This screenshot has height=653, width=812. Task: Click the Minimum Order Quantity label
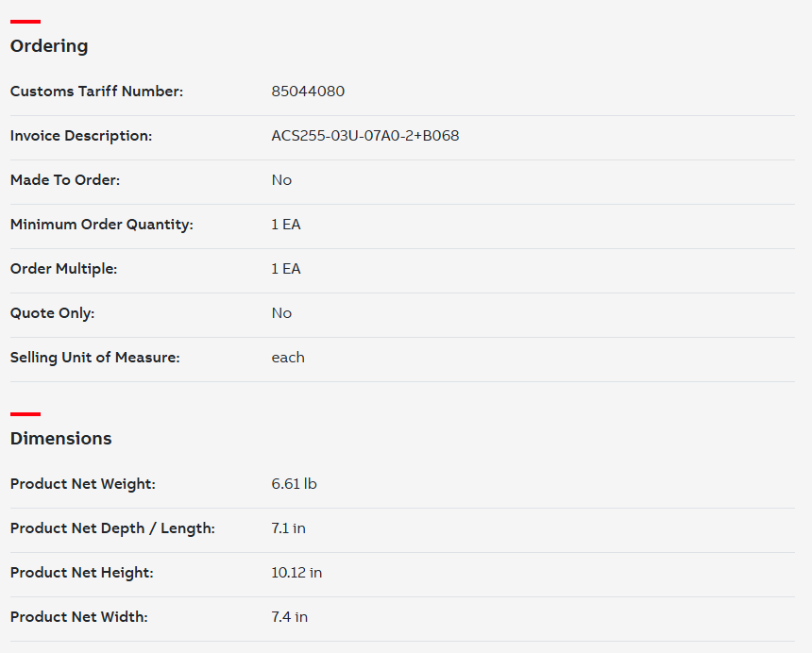coord(101,225)
